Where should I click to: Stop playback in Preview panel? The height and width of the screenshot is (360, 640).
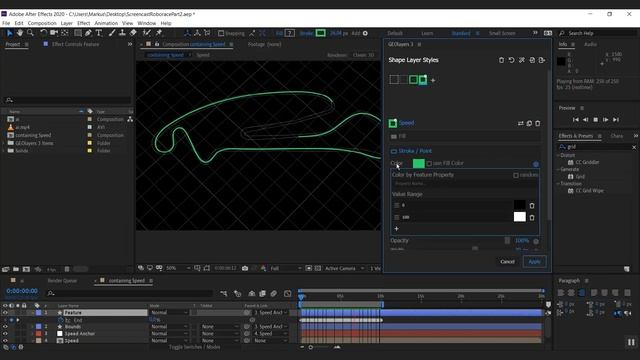(x=596, y=120)
